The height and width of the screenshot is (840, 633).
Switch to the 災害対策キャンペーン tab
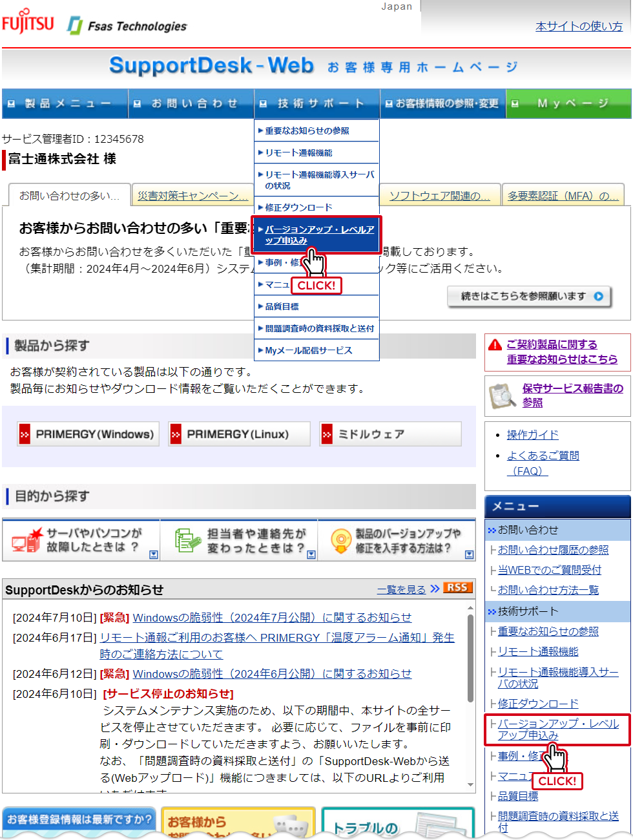pos(192,195)
